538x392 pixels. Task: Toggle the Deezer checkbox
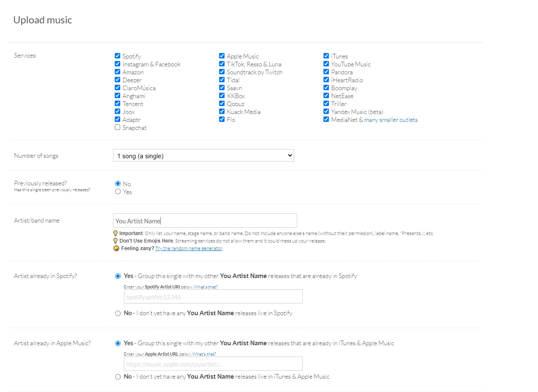click(118, 80)
